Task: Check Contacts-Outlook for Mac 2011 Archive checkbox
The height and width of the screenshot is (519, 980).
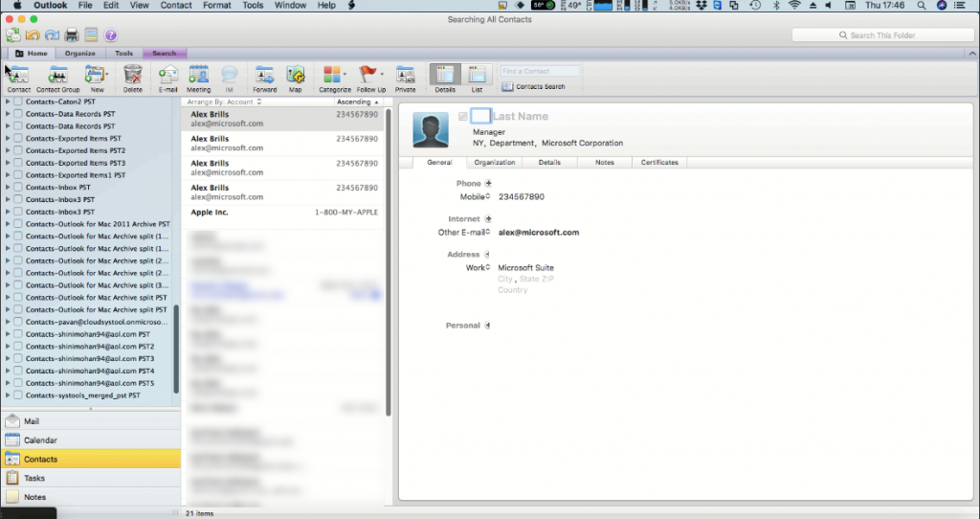Action: [x=18, y=224]
